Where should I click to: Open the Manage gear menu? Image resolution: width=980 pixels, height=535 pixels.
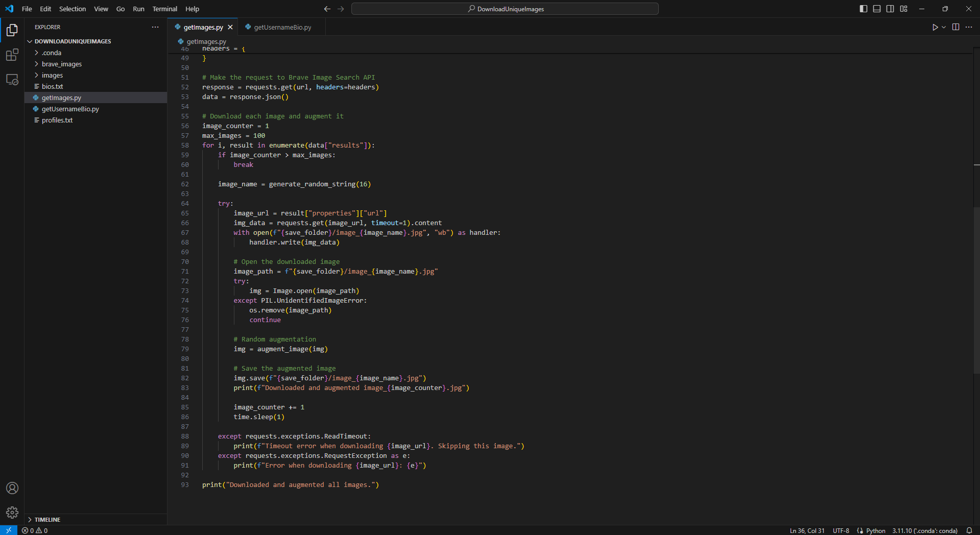point(12,513)
